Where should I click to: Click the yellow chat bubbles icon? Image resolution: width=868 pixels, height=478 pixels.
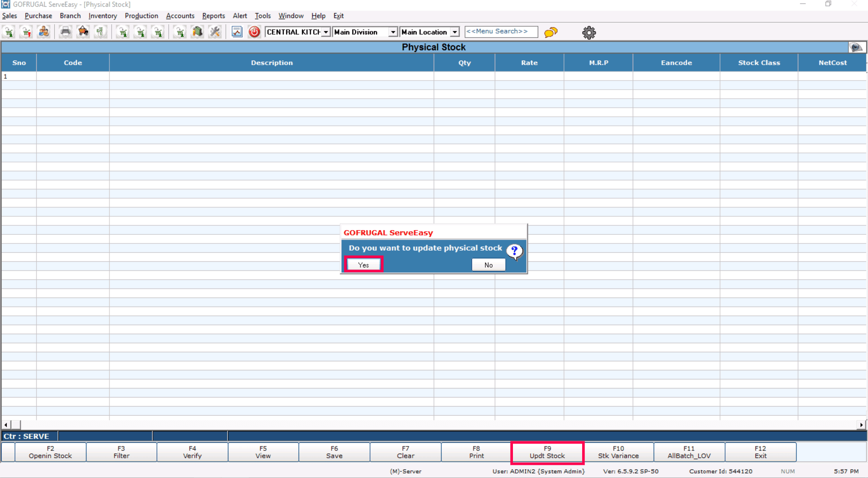550,32
